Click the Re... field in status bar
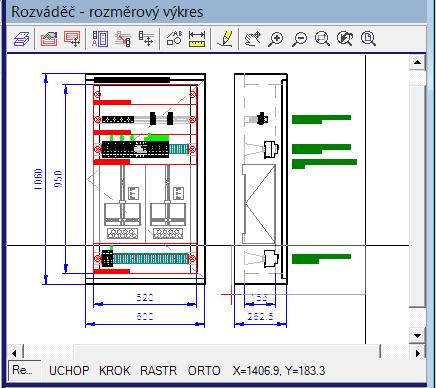 (x=24, y=370)
